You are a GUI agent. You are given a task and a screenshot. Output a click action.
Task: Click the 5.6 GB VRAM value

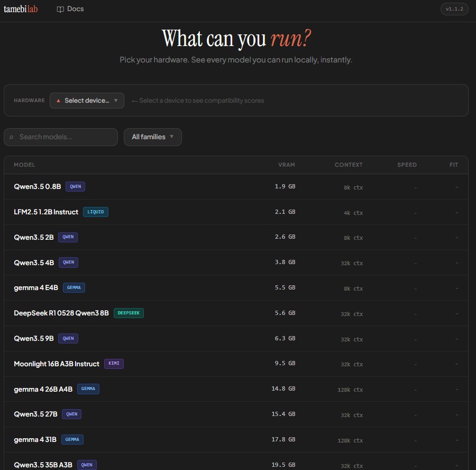tap(285, 313)
